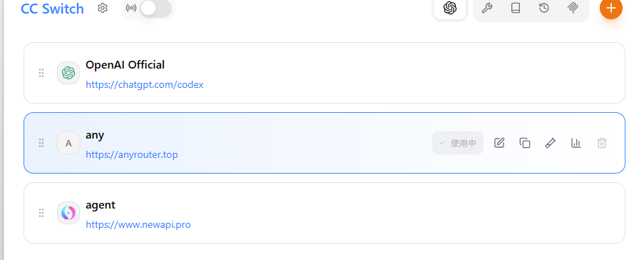Click the usage chart icon for any
This screenshot has width=644, height=260.
[x=576, y=143]
